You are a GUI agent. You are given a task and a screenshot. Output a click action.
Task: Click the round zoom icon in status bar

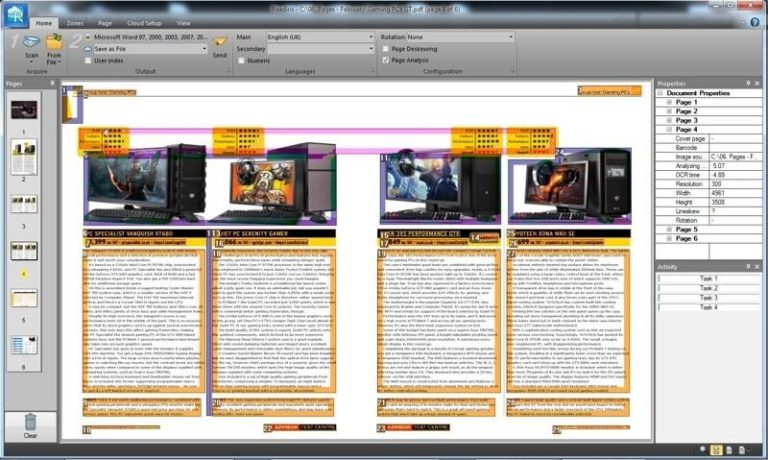click(703, 449)
